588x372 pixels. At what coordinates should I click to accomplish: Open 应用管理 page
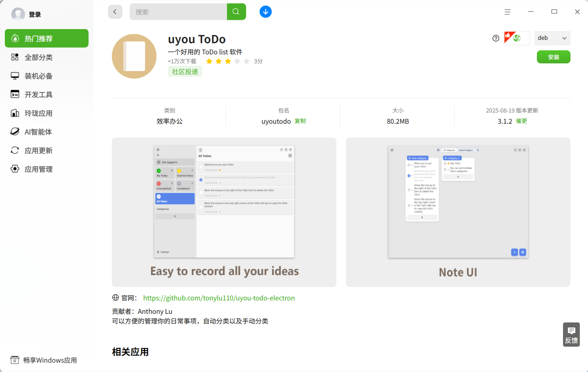click(47, 169)
